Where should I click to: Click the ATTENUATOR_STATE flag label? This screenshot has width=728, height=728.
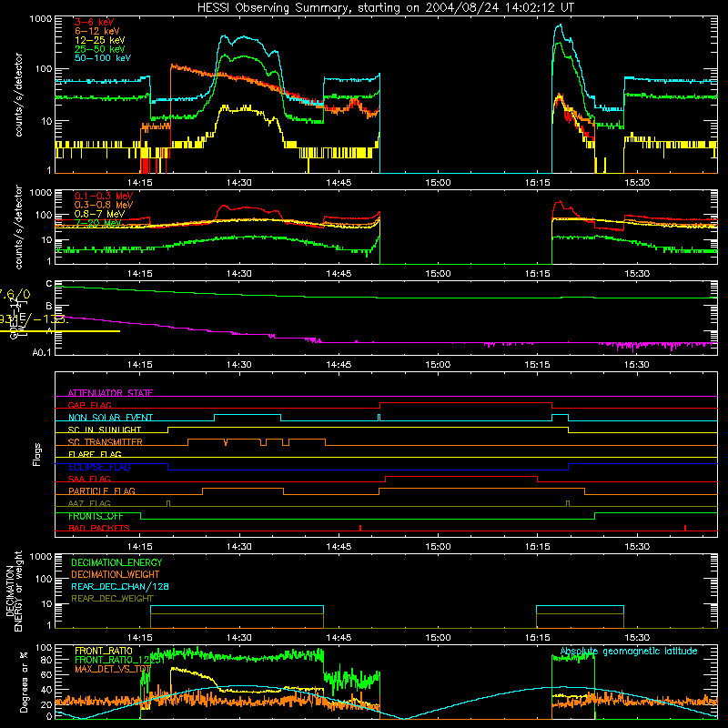point(110,393)
